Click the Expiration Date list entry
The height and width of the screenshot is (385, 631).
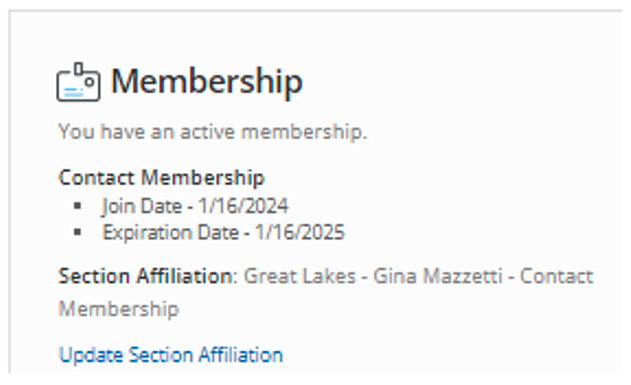click(x=223, y=233)
